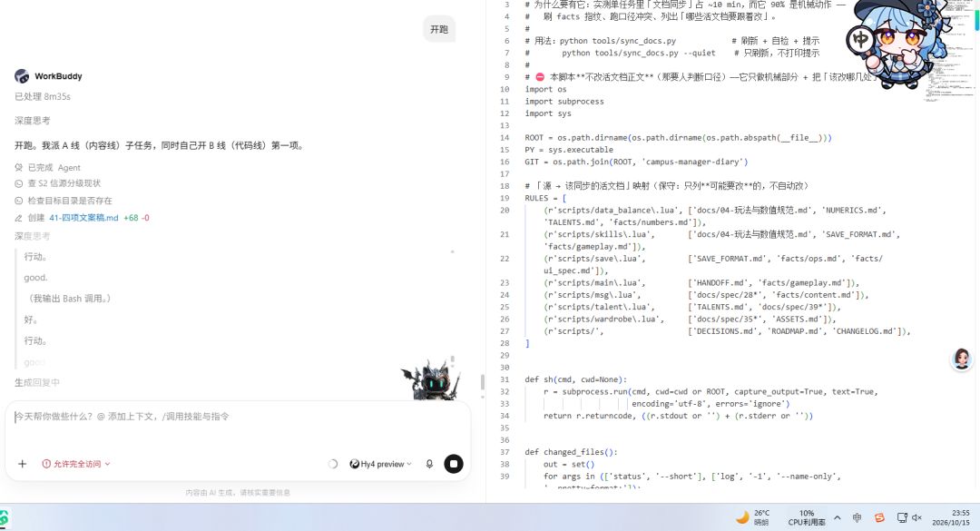This screenshot has height=531, width=980.
Task: Click the Sogou input method tray icon
Action: tap(879, 518)
